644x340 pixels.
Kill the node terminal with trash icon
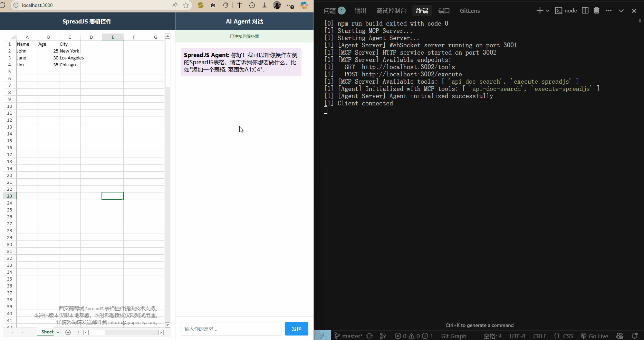coord(596,10)
